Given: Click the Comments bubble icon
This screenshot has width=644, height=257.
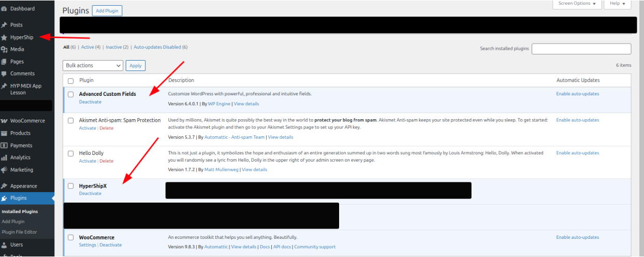Looking at the screenshot, I should tap(4, 74).
